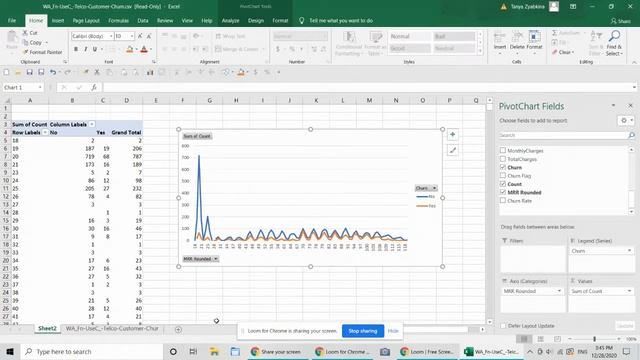Click the Share button at top right
Image resolution: width=640 pixels, height=360 pixels.
[x=620, y=21]
